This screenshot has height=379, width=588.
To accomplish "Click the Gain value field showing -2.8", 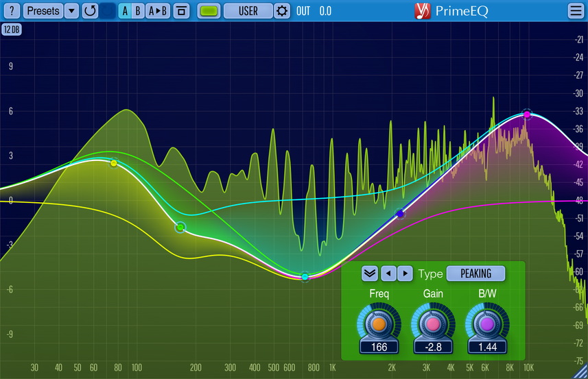I will [433, 347].
